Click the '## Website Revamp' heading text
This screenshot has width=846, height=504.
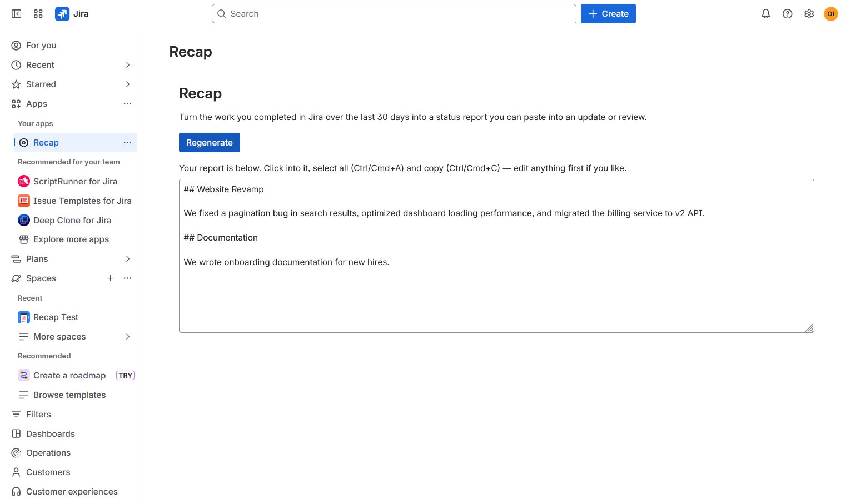point(224,189)
